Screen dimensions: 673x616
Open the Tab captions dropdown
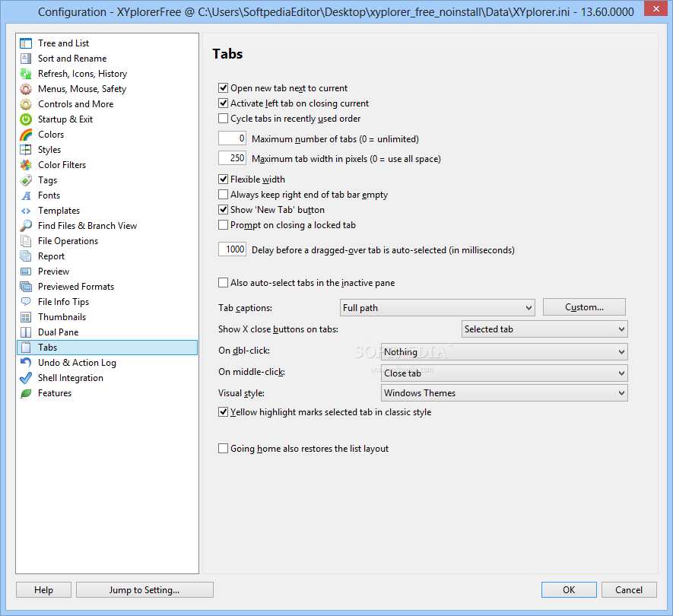click(x=437, y=307)
